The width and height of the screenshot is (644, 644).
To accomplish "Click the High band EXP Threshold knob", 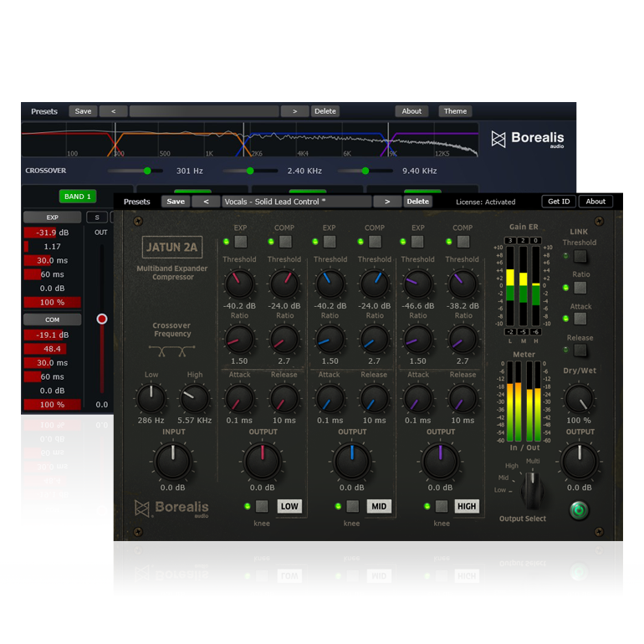I will click(417, 284).
